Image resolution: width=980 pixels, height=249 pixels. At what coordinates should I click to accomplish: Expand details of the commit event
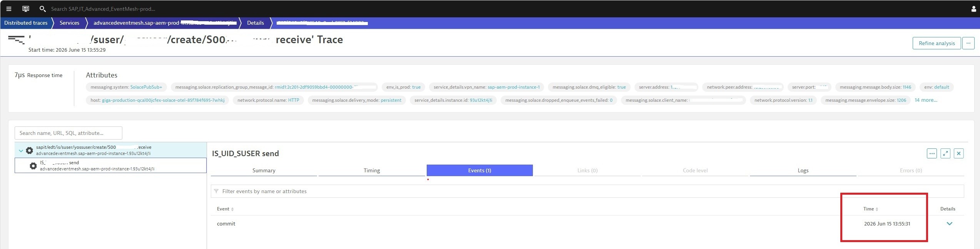click(x=949, y=224)
